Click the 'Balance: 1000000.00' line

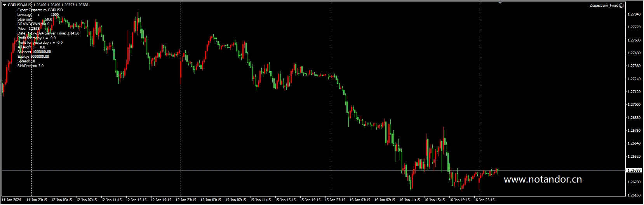pos(34,52)
